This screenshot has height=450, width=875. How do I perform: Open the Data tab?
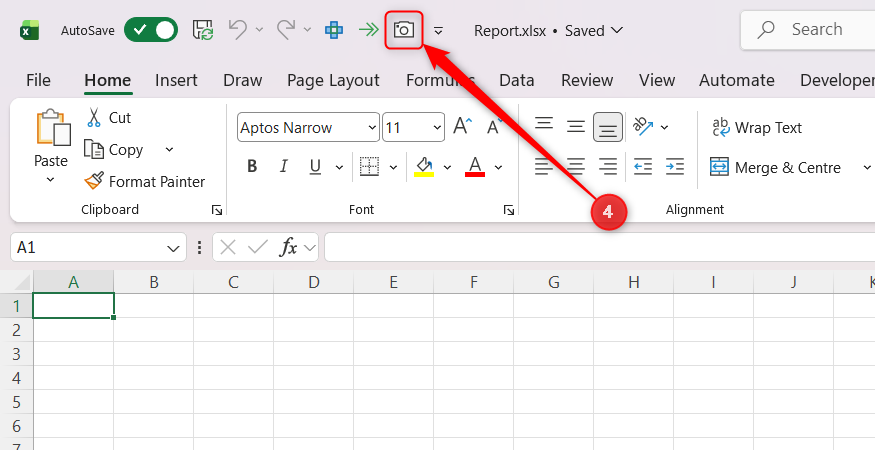pyautogui.click(x=517, y=80)
